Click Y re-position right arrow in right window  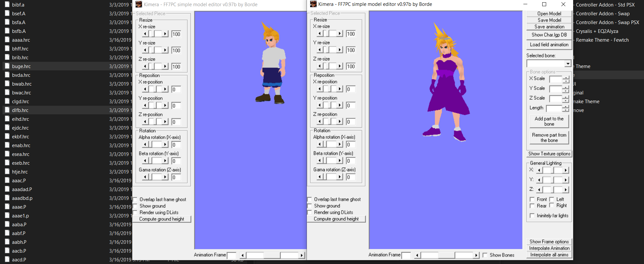(x=340, y=105)
